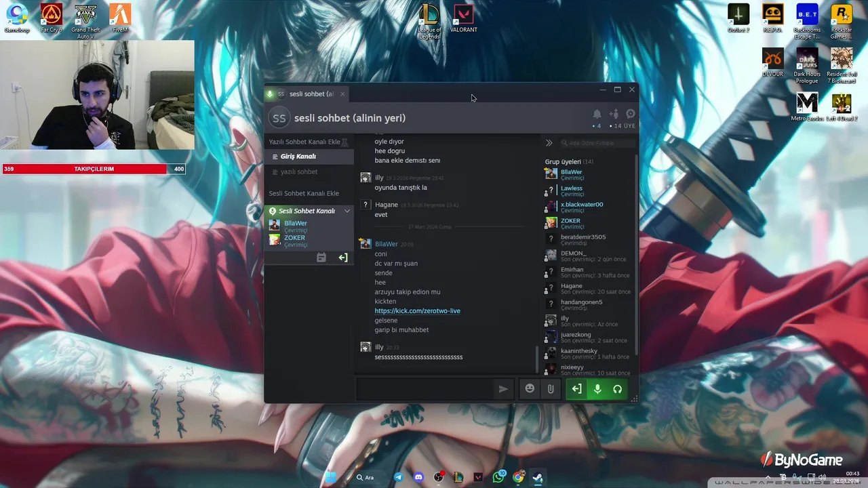Open the 'yazılı sohbet' text channel
This screenshot has height=488, width=868.
309,172
